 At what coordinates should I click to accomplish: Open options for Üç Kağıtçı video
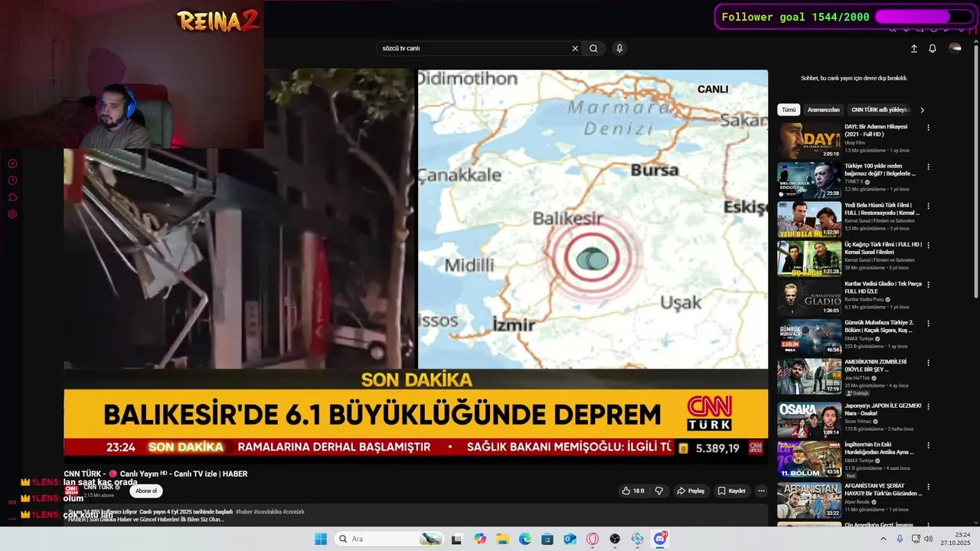(928, 246)
